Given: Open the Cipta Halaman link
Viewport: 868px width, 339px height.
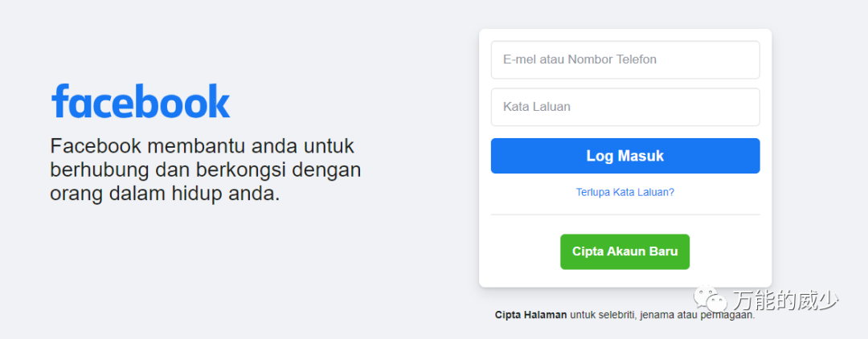Looking at the screenshot, I should click(530, 315).
